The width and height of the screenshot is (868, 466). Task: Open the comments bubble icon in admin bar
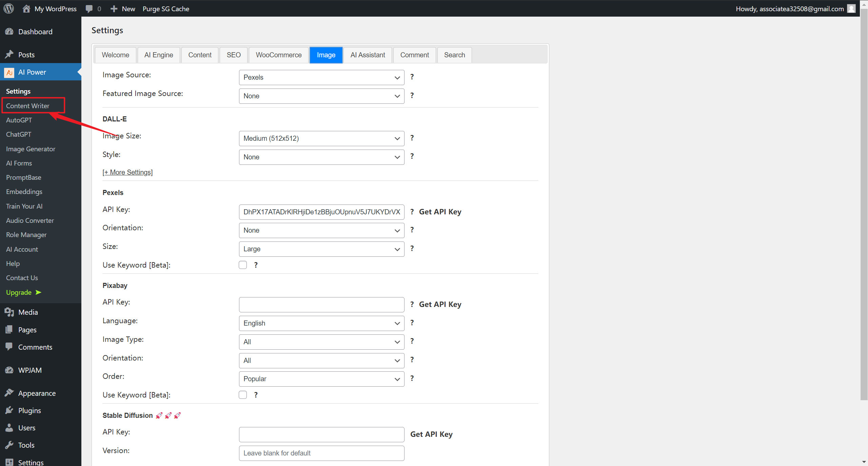pos(89,8)
